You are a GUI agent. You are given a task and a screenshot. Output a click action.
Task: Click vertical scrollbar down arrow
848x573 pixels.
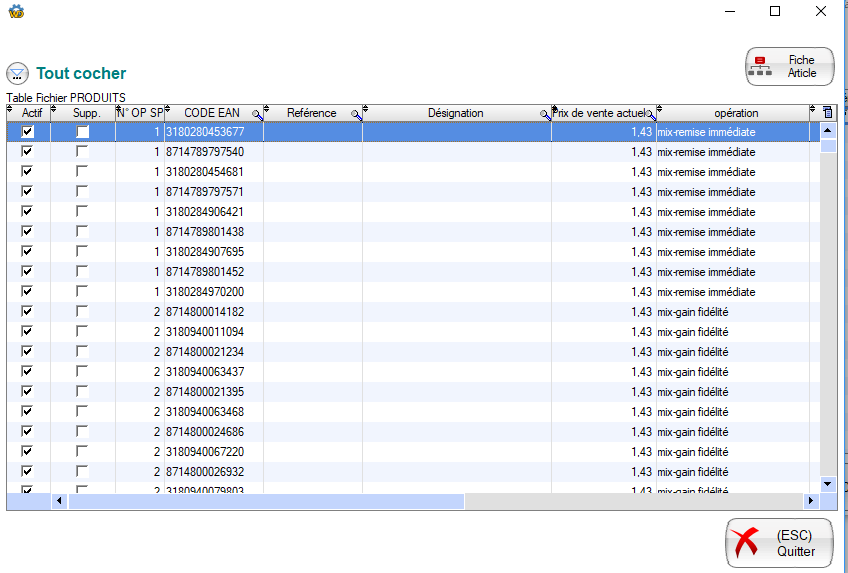pos(827,483)
